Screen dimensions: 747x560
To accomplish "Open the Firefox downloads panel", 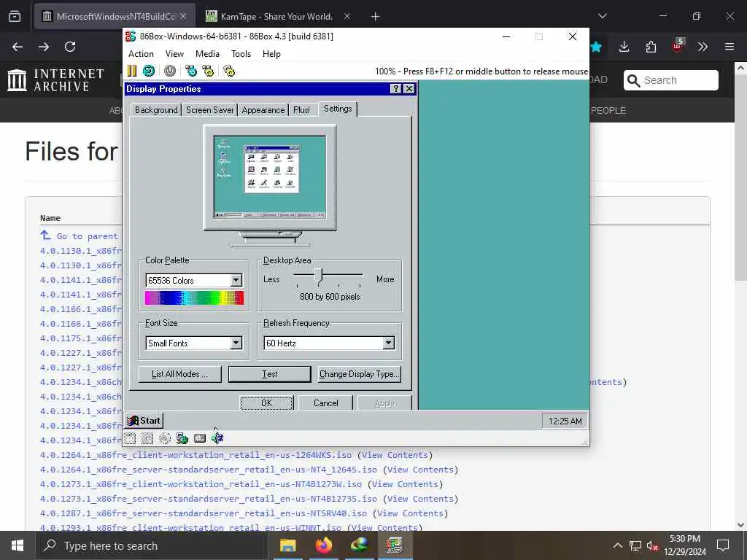I will pos(624,47).
